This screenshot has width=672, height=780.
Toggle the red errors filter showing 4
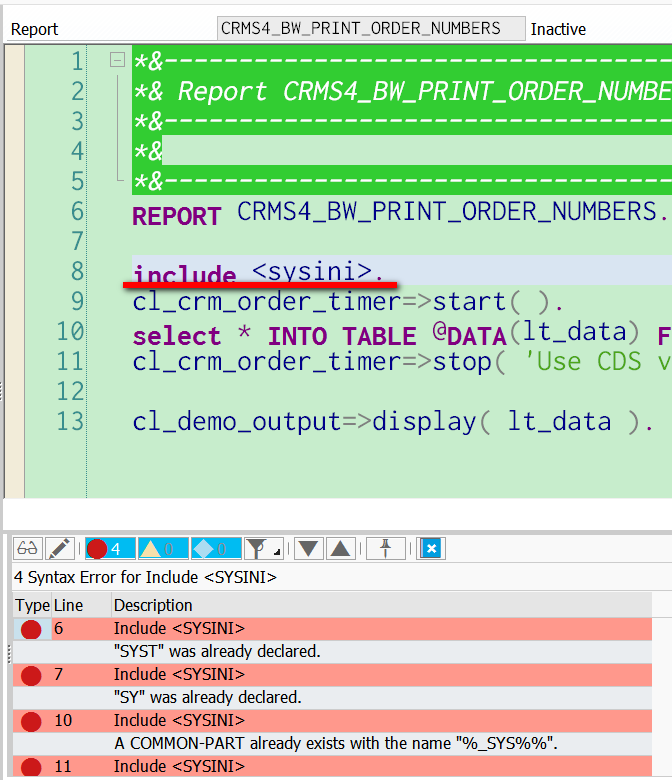(110, 549)
